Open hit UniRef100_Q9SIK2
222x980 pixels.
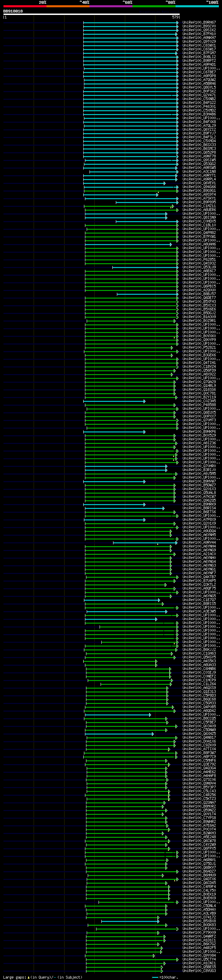click(199, 30)
